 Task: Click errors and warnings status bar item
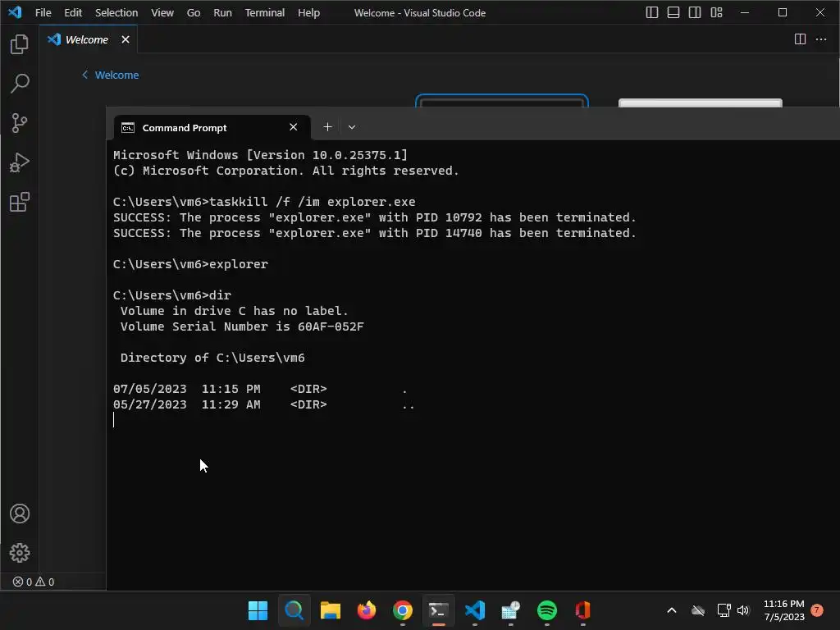[x=33, y=582]
